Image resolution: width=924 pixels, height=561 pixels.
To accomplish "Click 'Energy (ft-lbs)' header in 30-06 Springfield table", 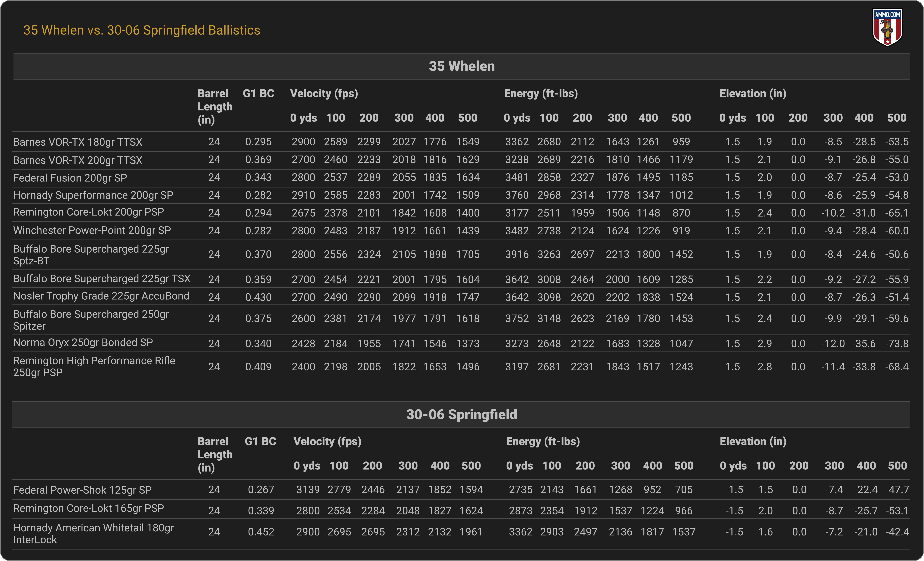I will click(543, 441).
